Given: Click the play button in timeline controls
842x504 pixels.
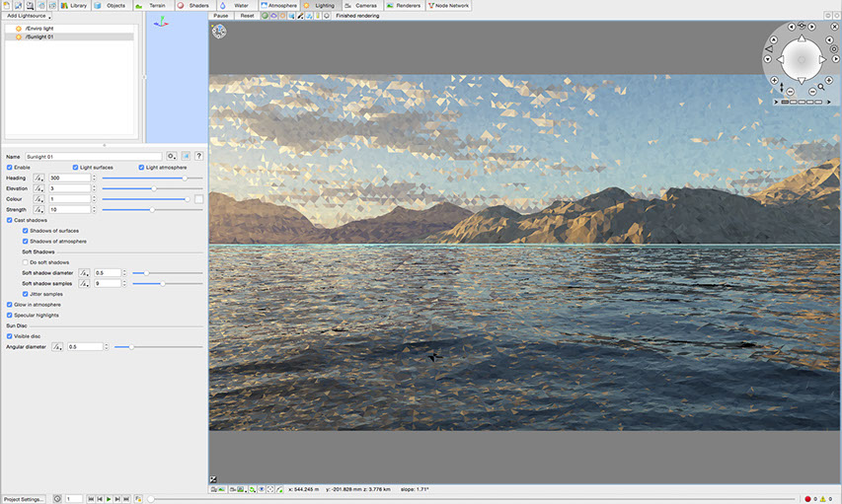Looking at the screenshot, I should [x=109, y=499].
